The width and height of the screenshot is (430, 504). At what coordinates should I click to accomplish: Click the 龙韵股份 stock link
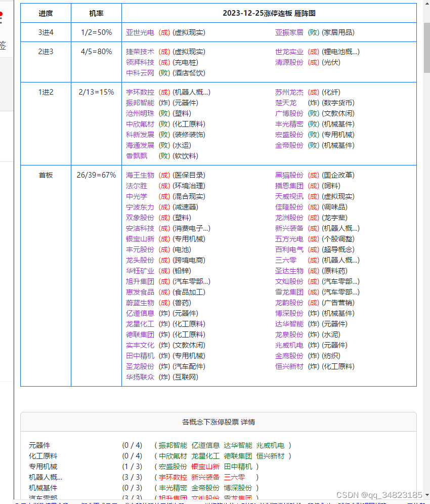click(289, 303)
